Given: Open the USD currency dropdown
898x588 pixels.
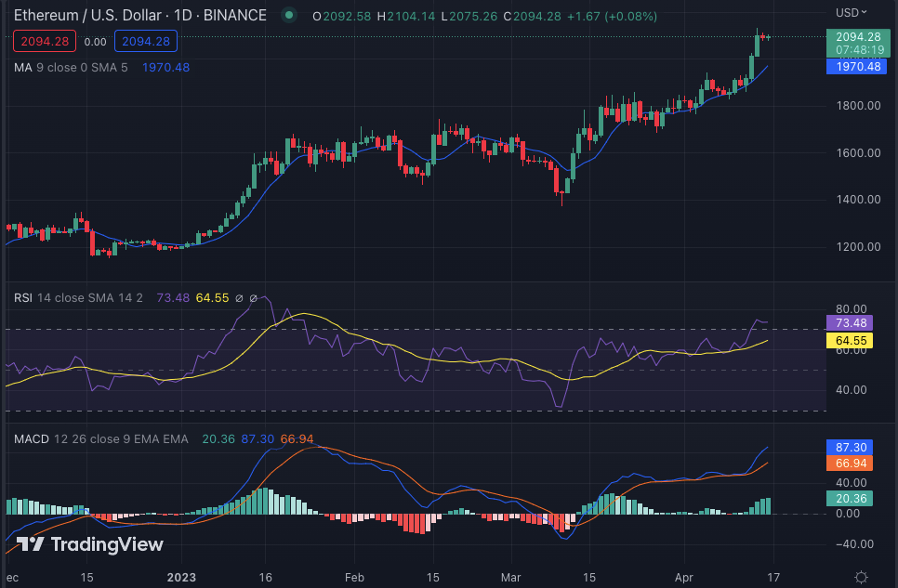Looking at the screenshot, I should coord(851,12).
